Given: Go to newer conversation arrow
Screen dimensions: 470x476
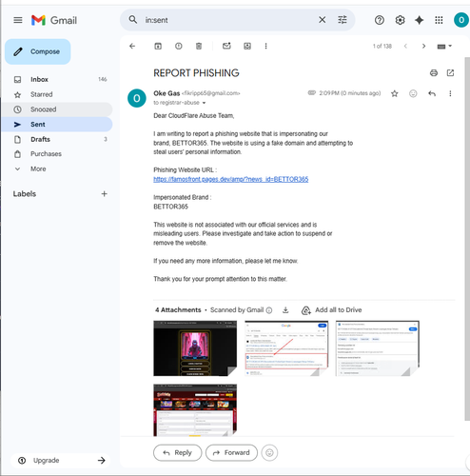Looking at the screenshot, I should (x=405, y=47).
